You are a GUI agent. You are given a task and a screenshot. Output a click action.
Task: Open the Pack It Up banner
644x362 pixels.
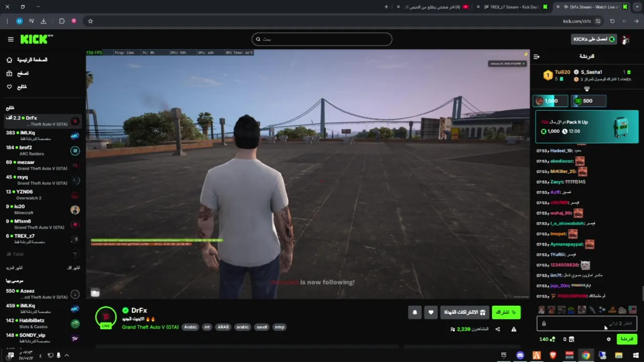tap(587, 127)
